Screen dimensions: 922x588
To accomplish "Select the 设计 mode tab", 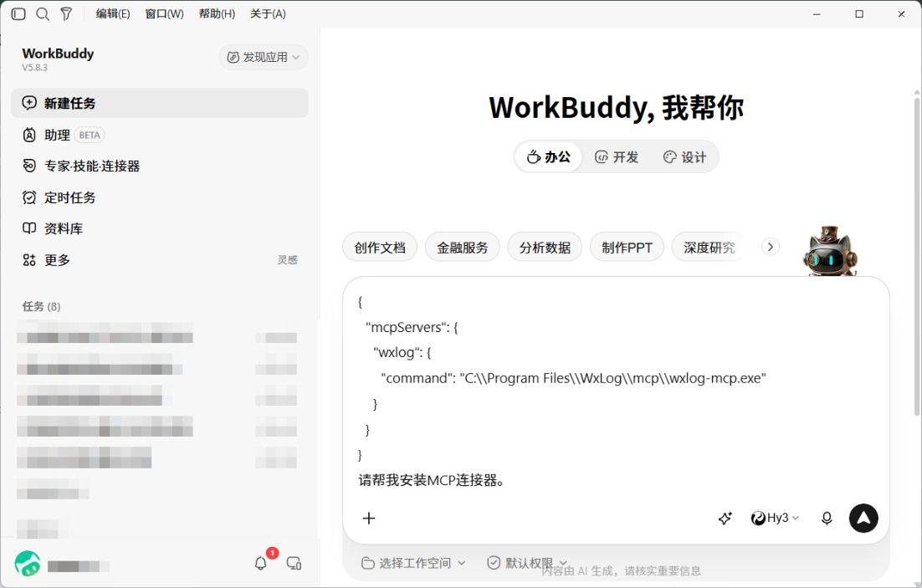I will 685,157.
